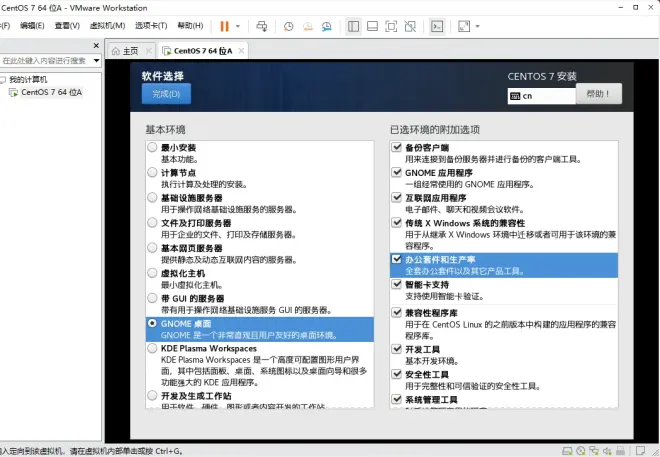The height and width of the screenshot is (457, 660).
Task: Open the 查看(V) menu
Action: click(67, 26)
